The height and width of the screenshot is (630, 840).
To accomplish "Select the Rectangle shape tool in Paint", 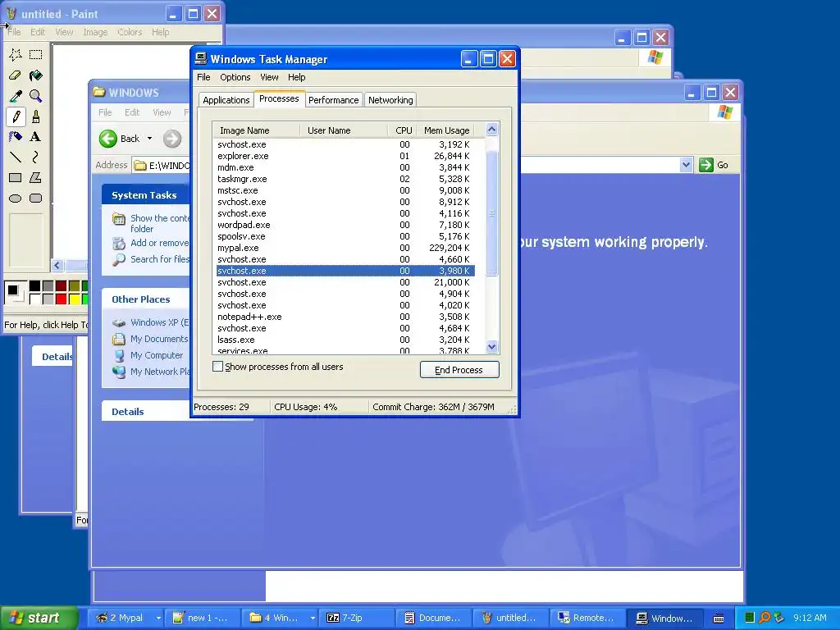I will point(16,178).
